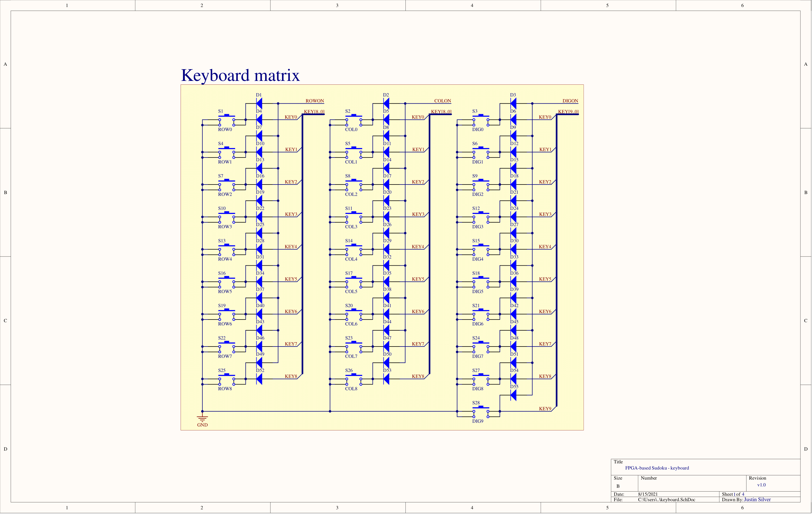The image size is (812, 514).
Task: Click the DIG6 switch comment
Action: point(478,324)
